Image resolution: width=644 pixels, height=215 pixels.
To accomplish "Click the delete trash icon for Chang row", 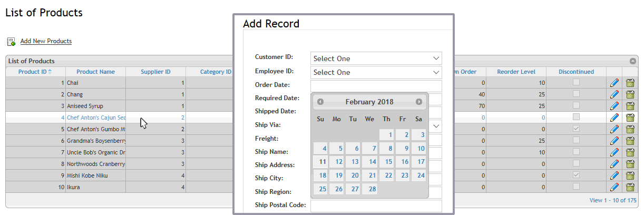I will click(630, 94).
